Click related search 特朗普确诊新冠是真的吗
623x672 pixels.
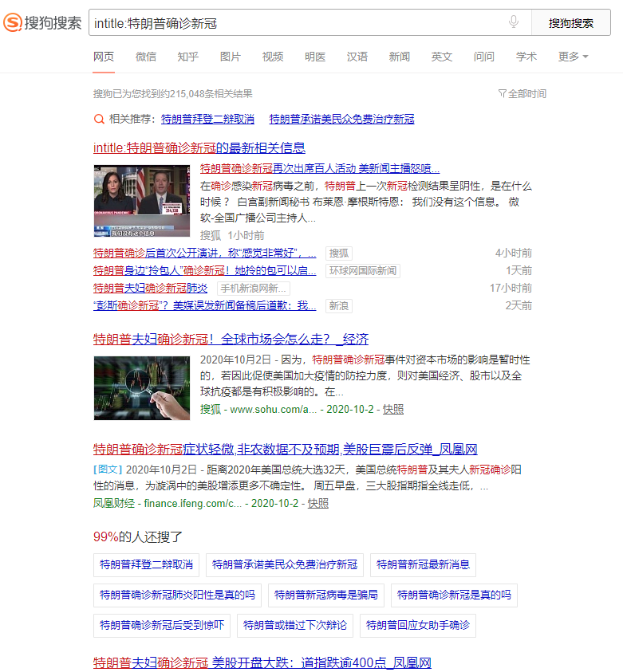pos(454,595)
